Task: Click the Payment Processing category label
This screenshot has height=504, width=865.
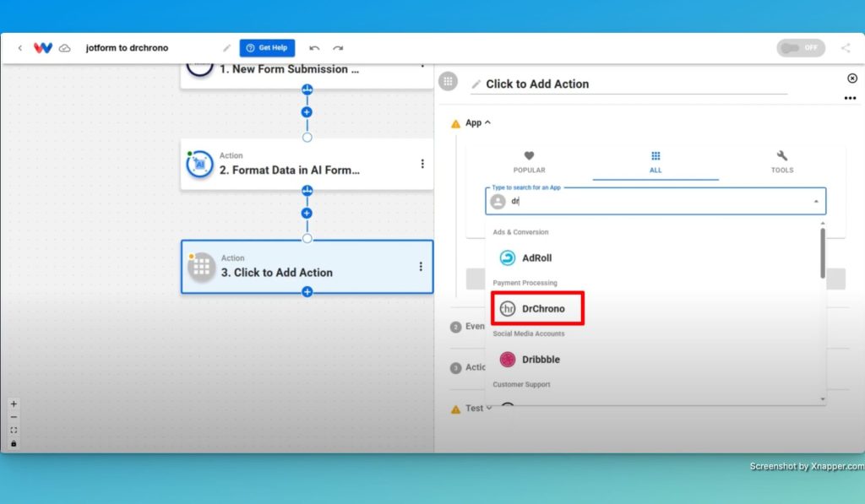Action: click(525, 283)
